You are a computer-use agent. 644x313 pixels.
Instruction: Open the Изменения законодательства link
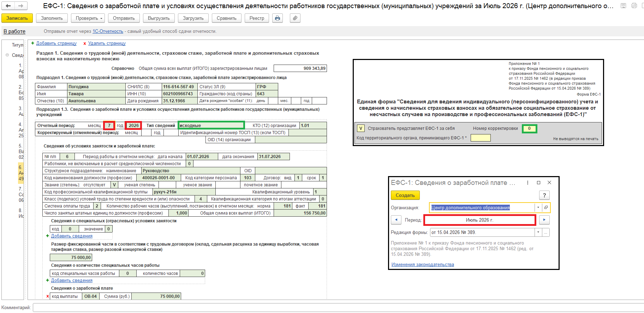[423, 265]
